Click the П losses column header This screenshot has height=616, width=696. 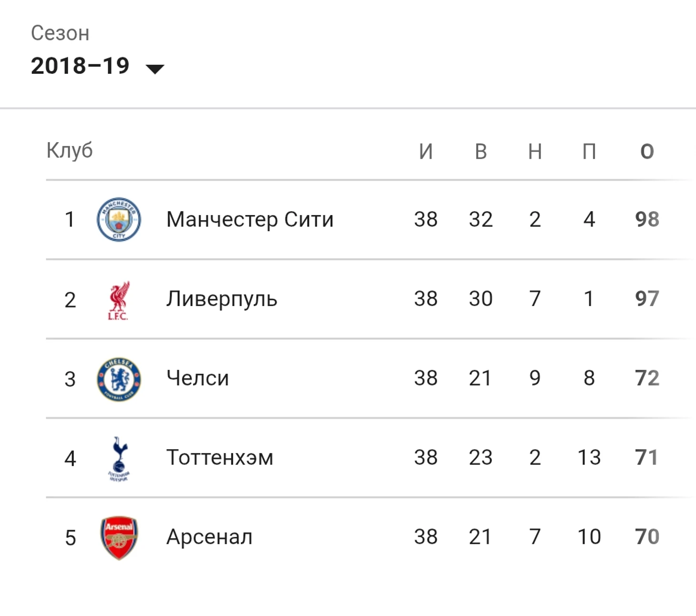pos(589,152)
